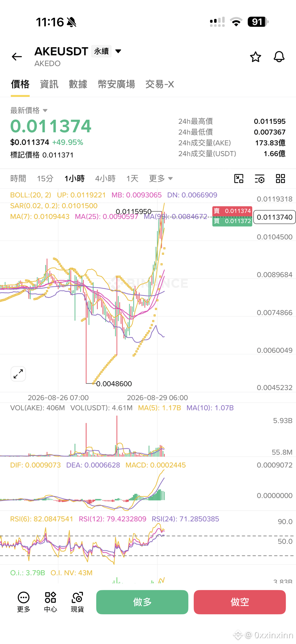Viewport: 296px width, 644px height.
Task: Open the grid layout icon
Action: coord(281,179)
